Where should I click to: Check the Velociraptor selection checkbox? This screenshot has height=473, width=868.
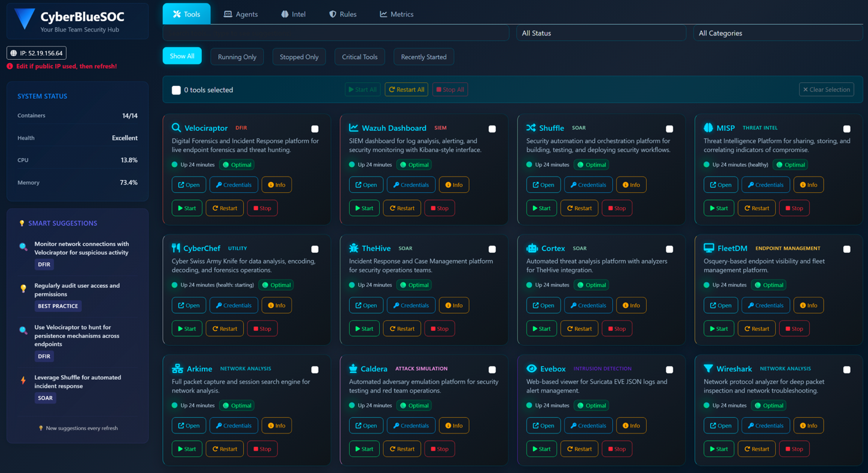point(315,128)
